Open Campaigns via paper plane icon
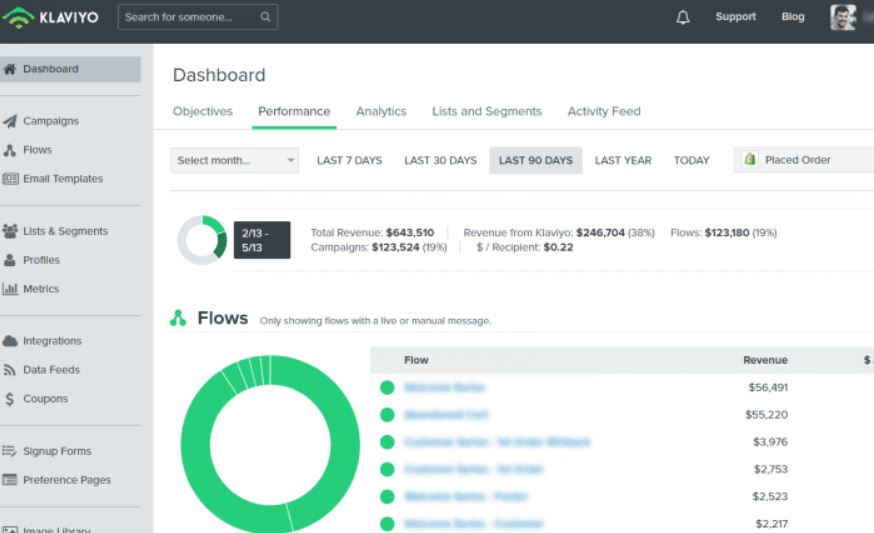Screen dimensions: 874x533 pyautogui.click(x=9, y=121)
